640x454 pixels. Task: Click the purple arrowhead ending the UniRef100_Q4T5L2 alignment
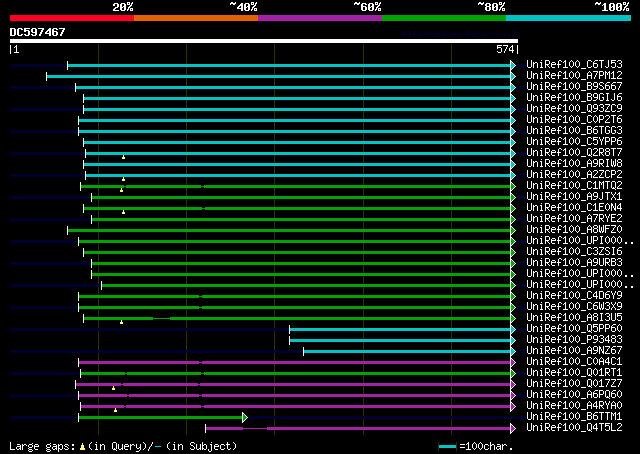(x=513, y=428)
